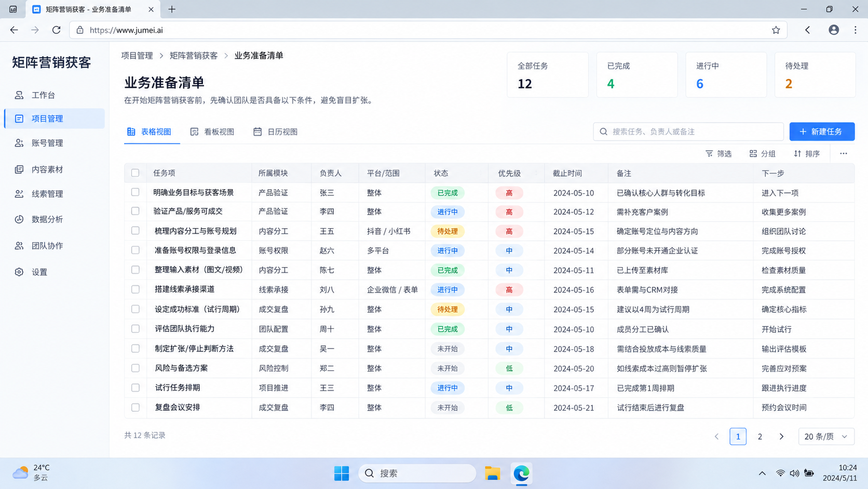Screen dimensions: 868x489
Task: Select 项目管理 in the sidebar menu
Action: (55, 118)
